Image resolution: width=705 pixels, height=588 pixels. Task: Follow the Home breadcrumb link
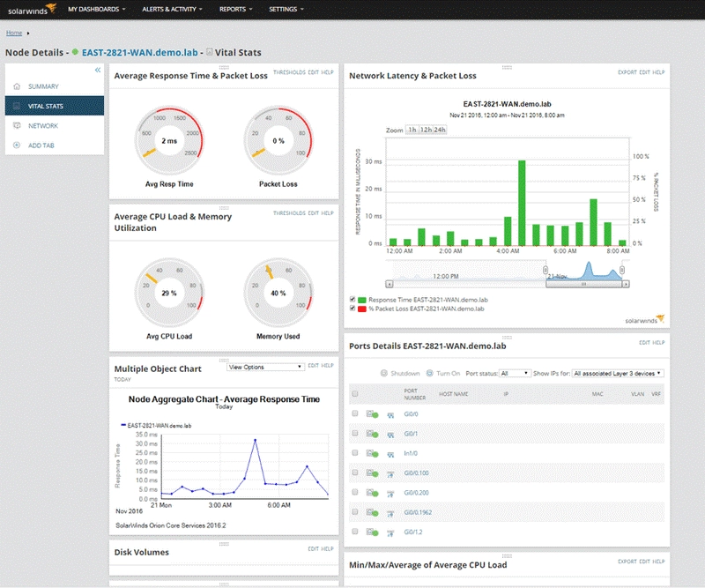tap(14, 33)
